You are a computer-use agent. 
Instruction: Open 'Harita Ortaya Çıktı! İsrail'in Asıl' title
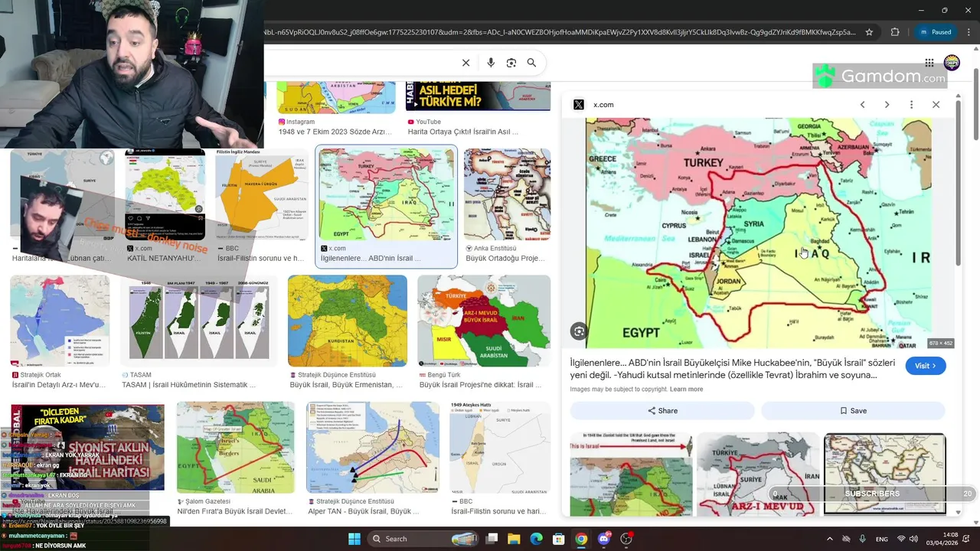(462, 132)
